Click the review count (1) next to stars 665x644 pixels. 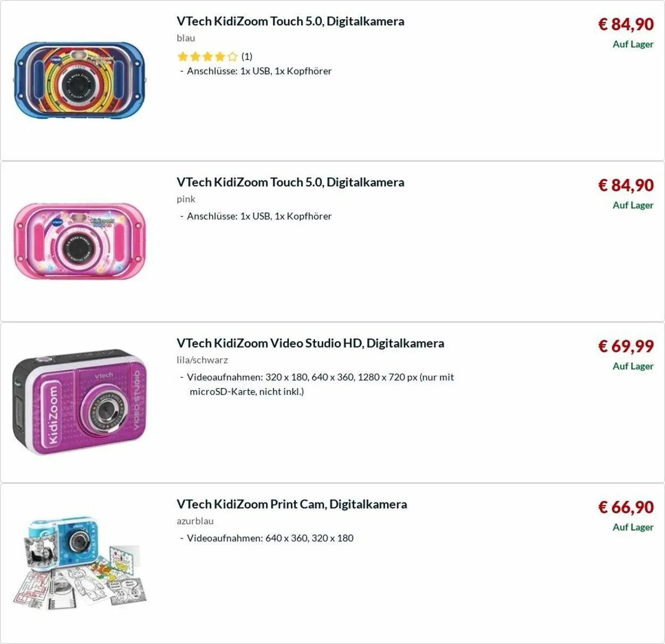247,56
